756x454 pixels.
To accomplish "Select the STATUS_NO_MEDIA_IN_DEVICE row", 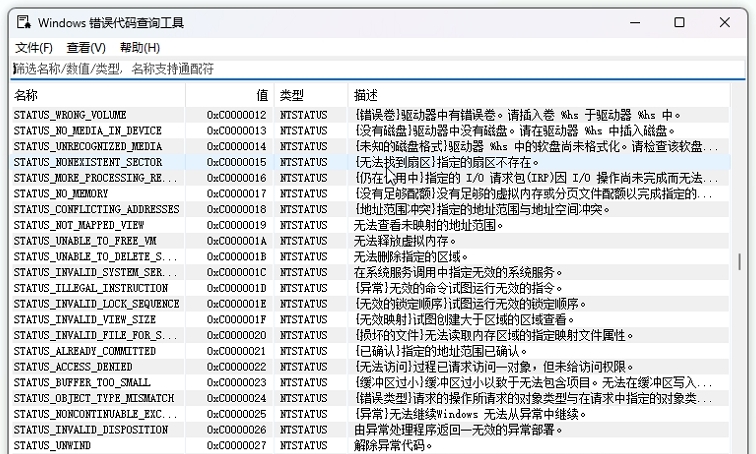I will pyautogui.click(x=370, y=131).
